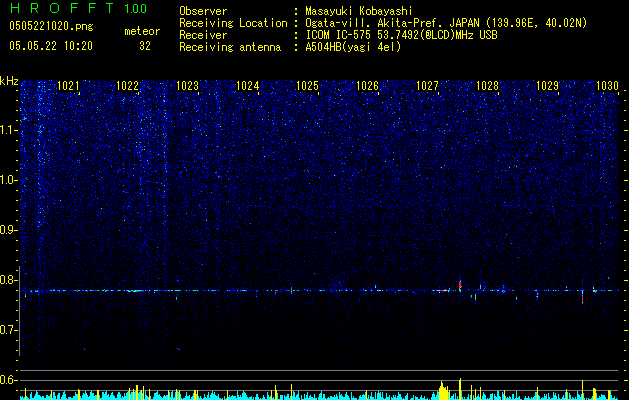Click time marker 1026
The width and height of the screenshot is (629, 400).
pyautogui.click(x=367, y=86)
